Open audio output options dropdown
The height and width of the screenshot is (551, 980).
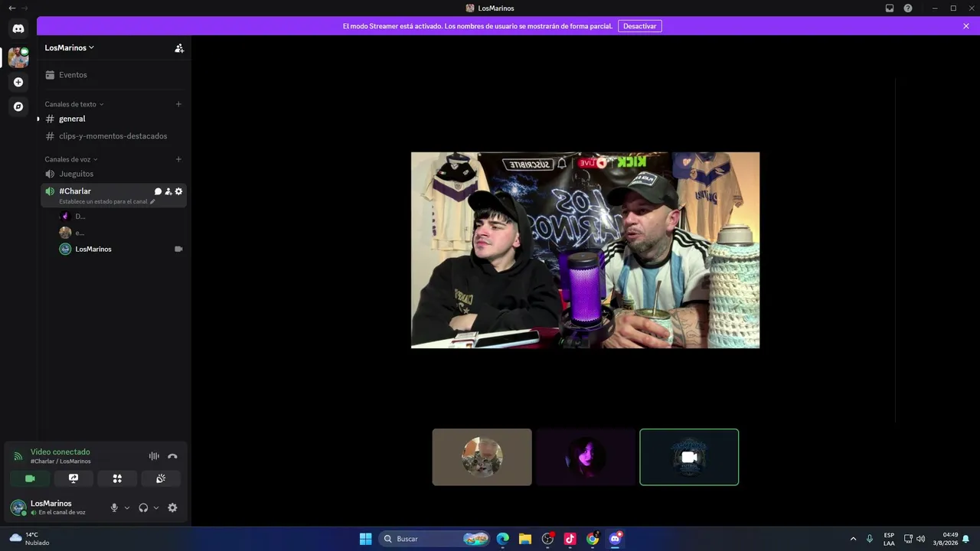[x=156, y=507]
